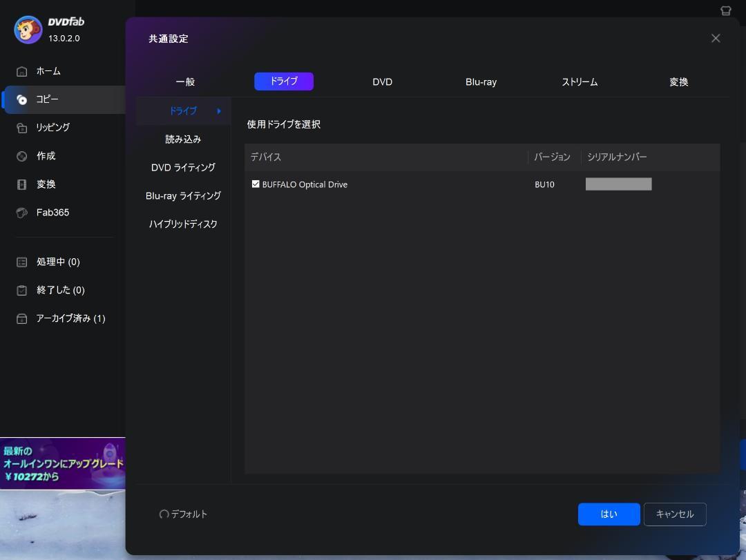Click the Home house icon in the sidebar
The height and width of the screenshot is (560, 746).
click(22, 71)
